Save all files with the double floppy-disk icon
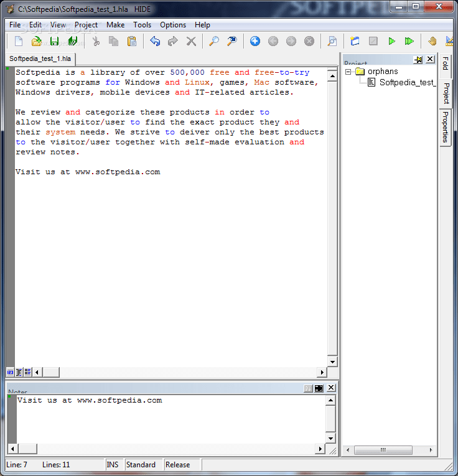This screenshot has height=476, width=458. (x=73, y=41)
